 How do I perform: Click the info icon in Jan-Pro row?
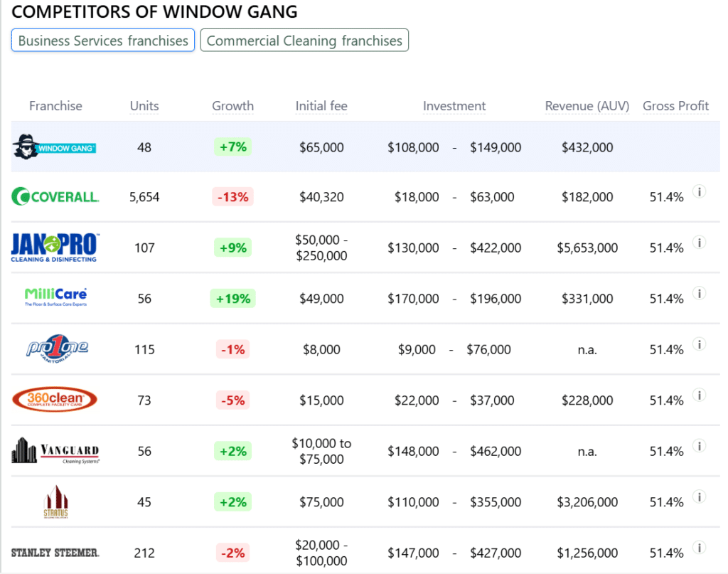(x=700, y=243)
